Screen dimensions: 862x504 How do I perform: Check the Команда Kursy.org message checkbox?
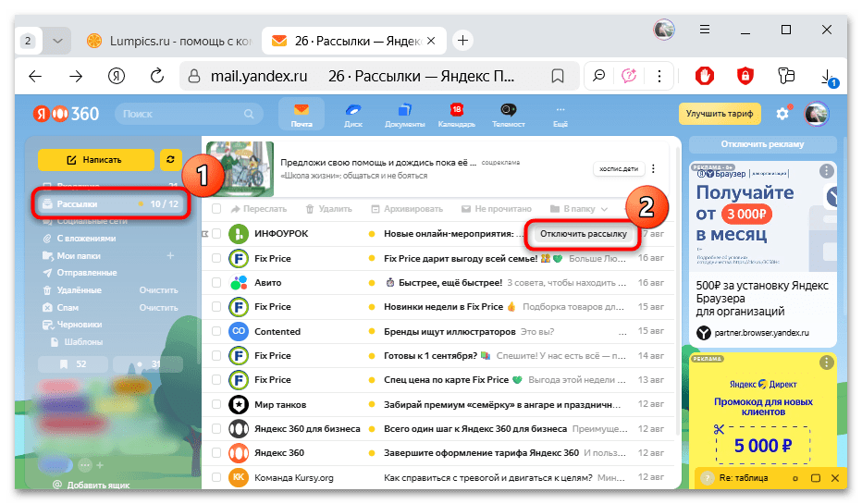pyautogui.click(x=216, y=477)
